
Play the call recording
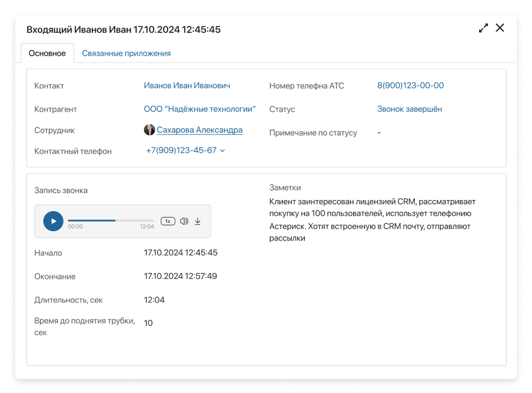click(x=54, y=221)
